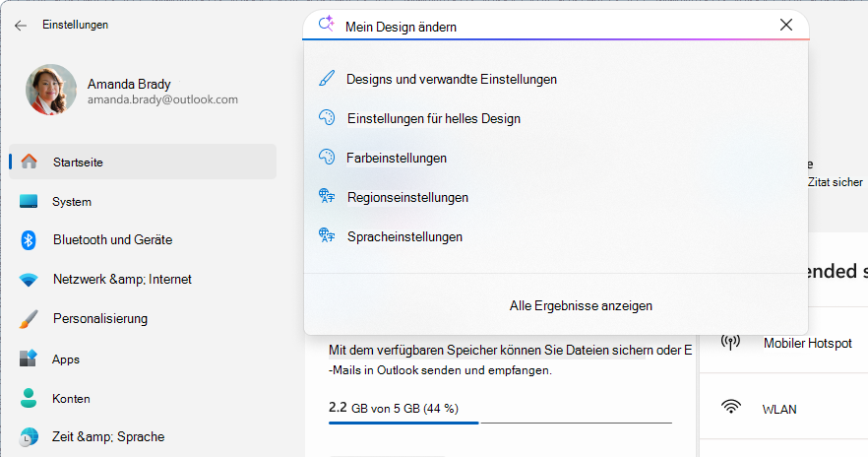Click the Apps icon in the sidebar
Image resolution: width=868 pixels, height=457 pixels.
point(29,359)
